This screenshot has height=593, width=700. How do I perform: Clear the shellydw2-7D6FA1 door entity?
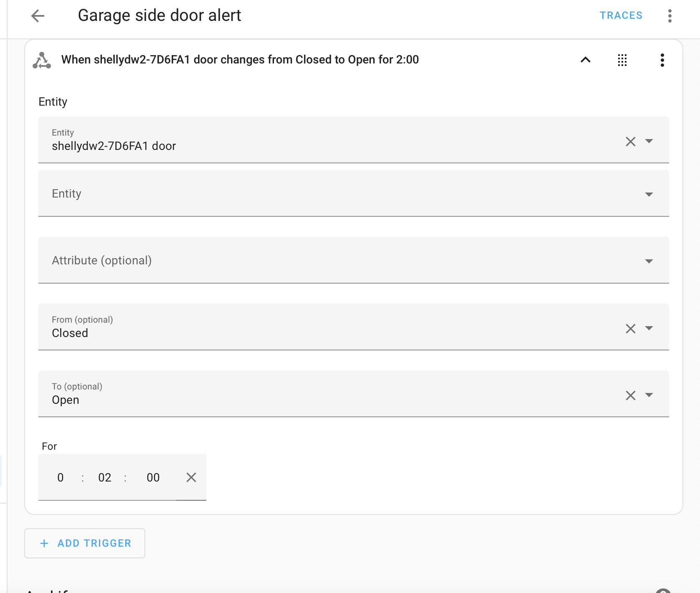coord(630,142)
